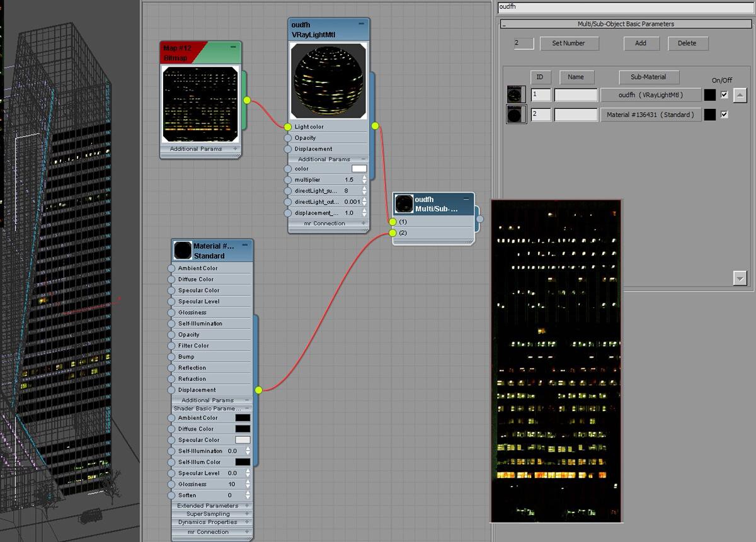Open Material #136431 (Standard) sub-material
This screenshot has height=542, width=756.
point(651,115)
